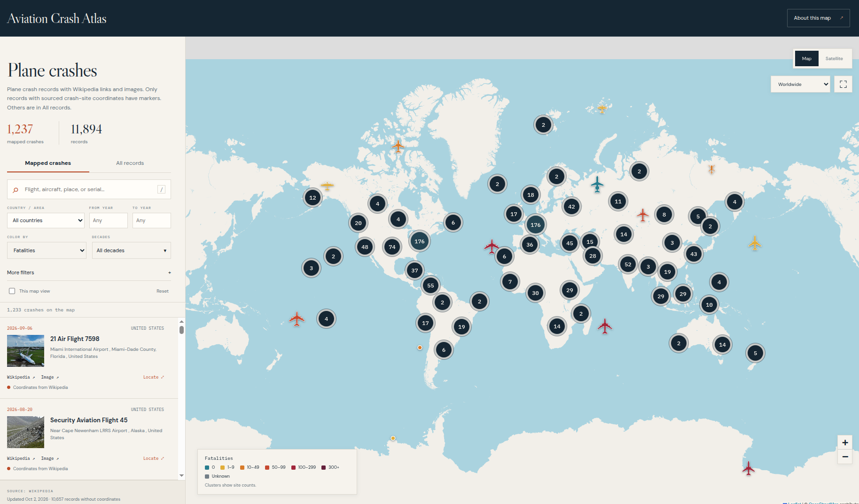Click the crimson plane marker east of Madagascar
Screen dimensions: 859x504
pos(605,326)
